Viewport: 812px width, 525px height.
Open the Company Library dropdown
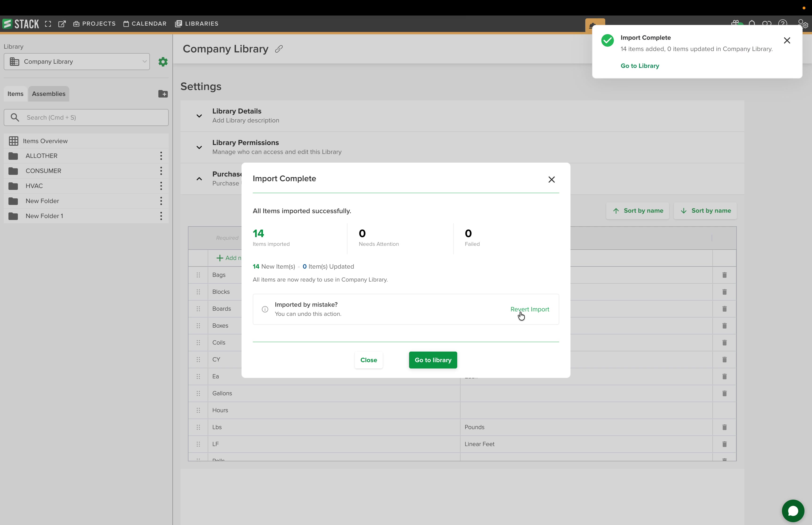[x=77, y=62]
